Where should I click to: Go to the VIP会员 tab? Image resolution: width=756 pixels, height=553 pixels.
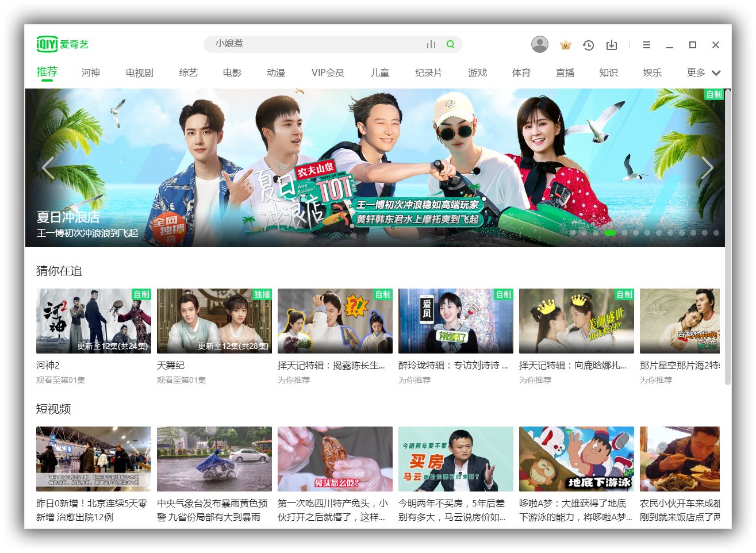328,73
